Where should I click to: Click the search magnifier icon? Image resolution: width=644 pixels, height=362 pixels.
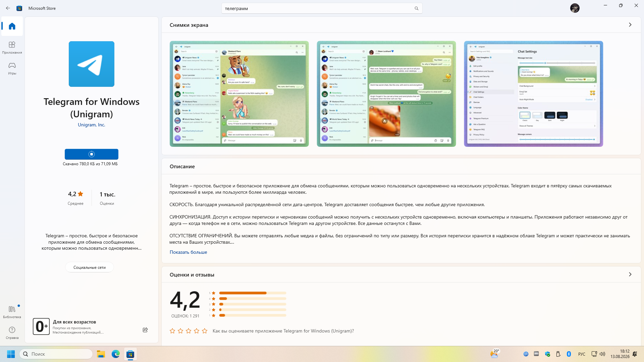point(416,8)
